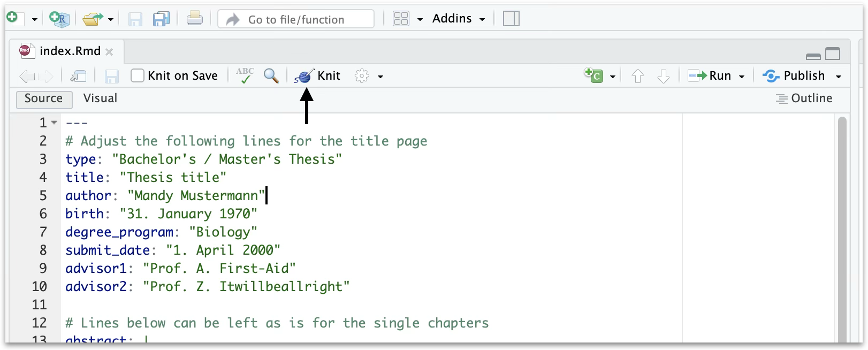This screenshot has height=350, width=868.
Task: Click the Run button
Action: pos(710,76)
